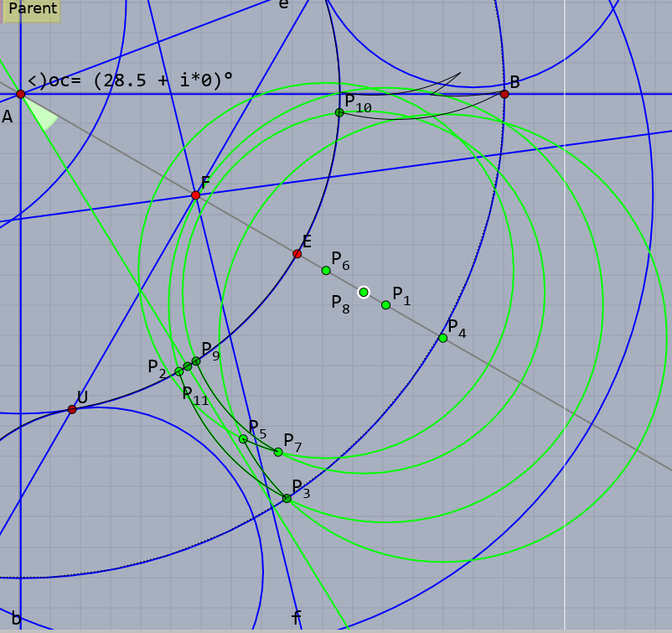This screenshot has width=672, height=633.
Task: Click the line label f
Action: tap(296, 618)
